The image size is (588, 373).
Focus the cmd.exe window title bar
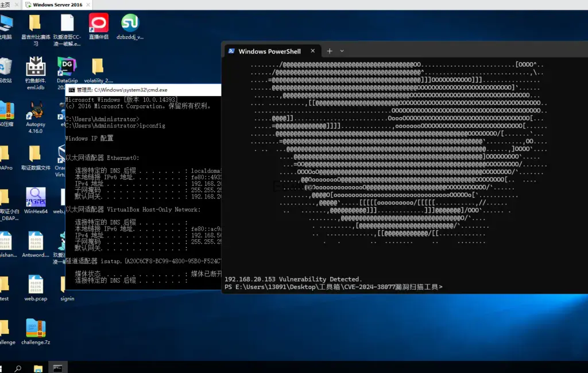point(144,90)
